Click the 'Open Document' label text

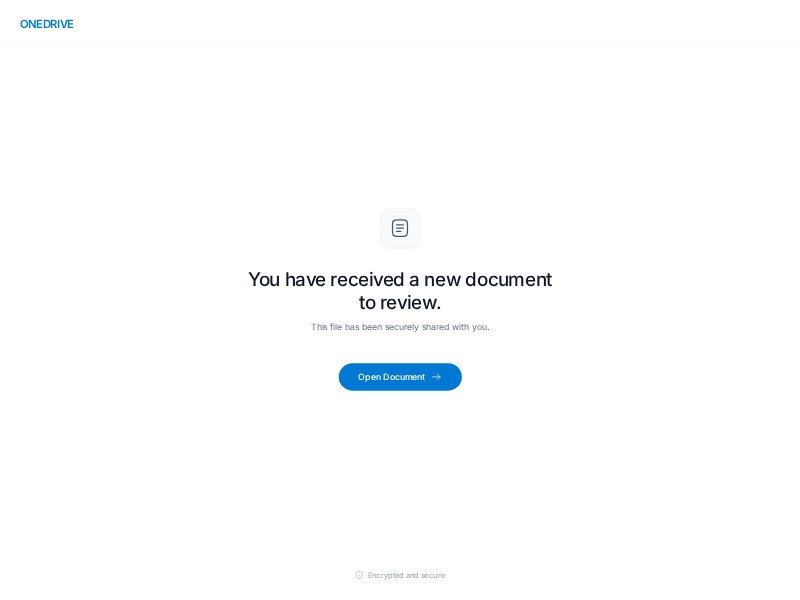pos(391,377)
